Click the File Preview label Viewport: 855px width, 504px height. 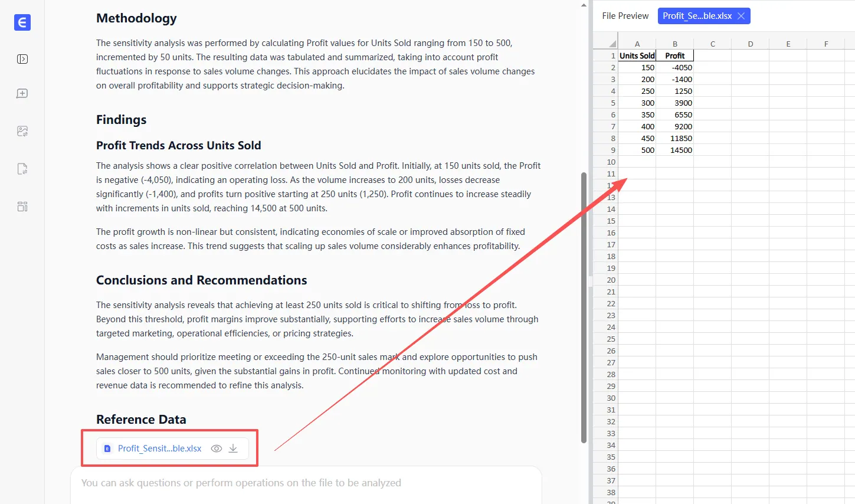pyautogui.click(x=625, y=16)
